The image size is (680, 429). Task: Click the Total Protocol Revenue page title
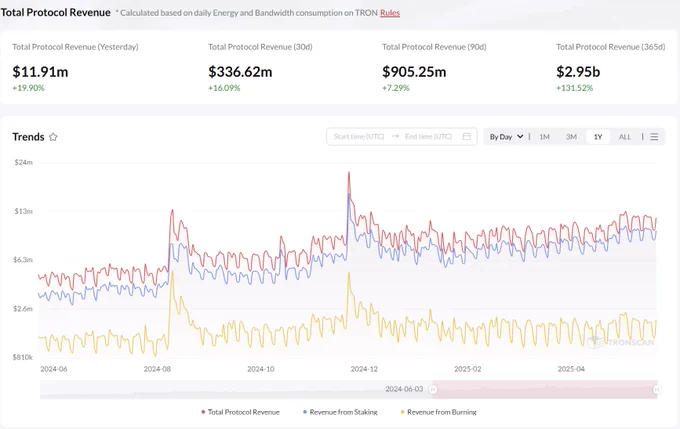pos(56,13)
